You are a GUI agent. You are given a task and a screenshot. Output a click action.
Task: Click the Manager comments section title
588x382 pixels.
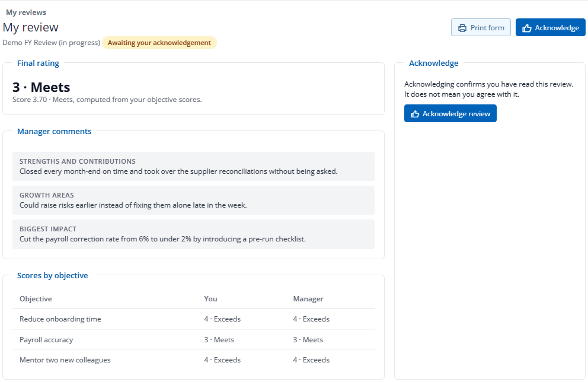tap(55, 131)
